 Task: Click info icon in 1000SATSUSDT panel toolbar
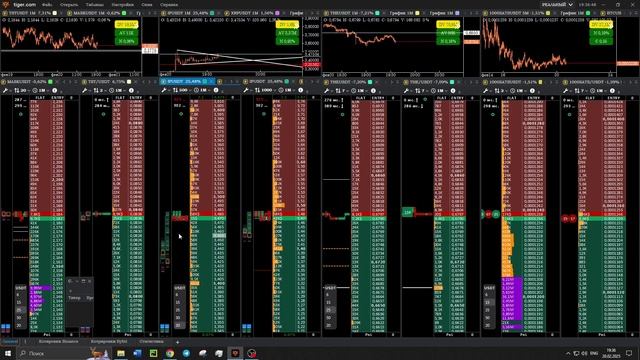pos(532,91)
